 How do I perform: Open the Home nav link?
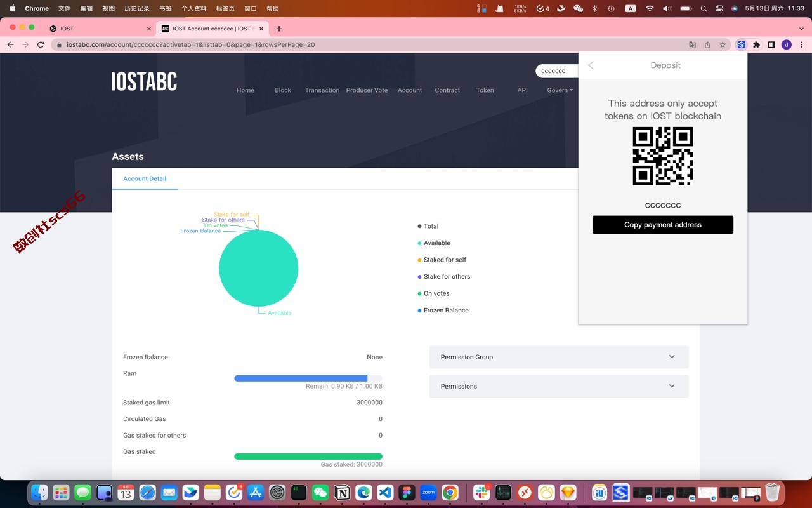[246, 90]
